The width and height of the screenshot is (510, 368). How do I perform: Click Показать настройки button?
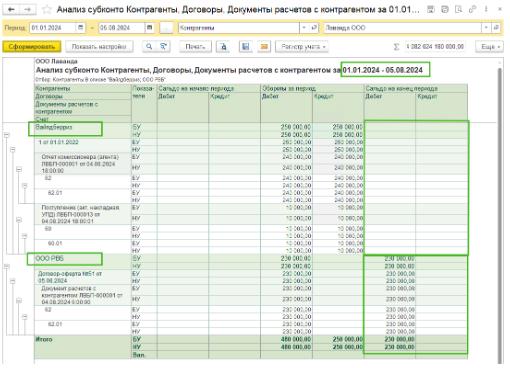pyautogui.click(x=99, y=47)
